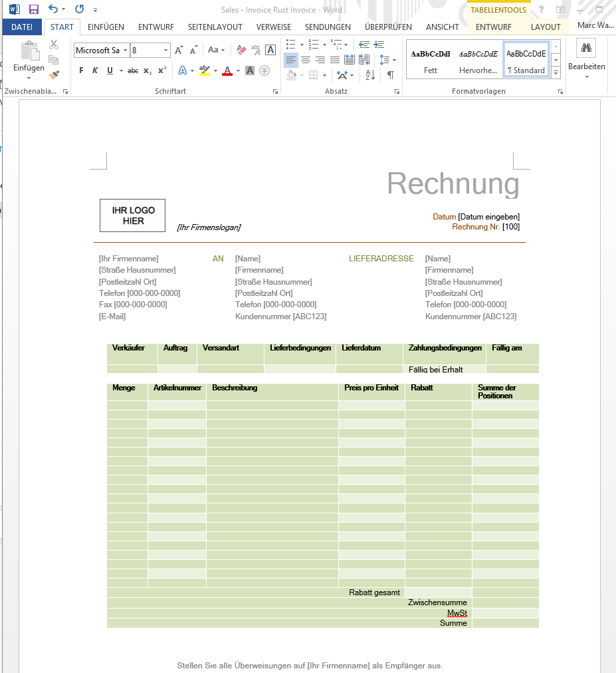Switch to the VERWEISE tab
616x673 pixels.
274,27
